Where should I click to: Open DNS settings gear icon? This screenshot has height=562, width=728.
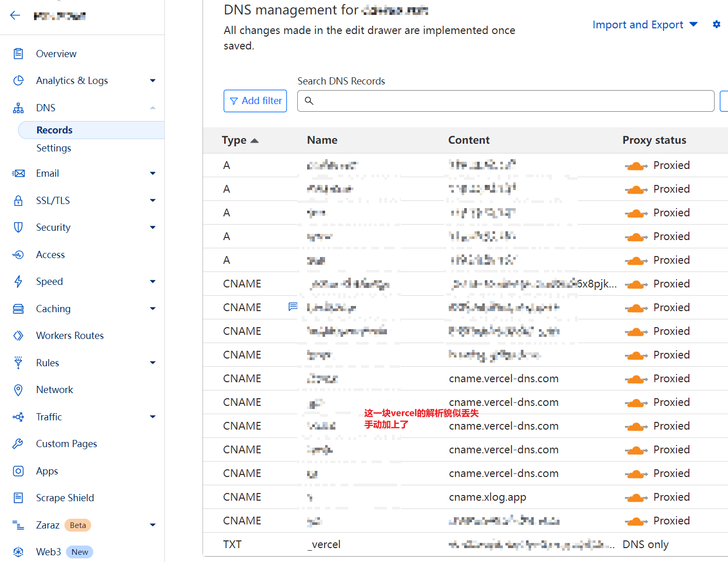click(716, 24)
